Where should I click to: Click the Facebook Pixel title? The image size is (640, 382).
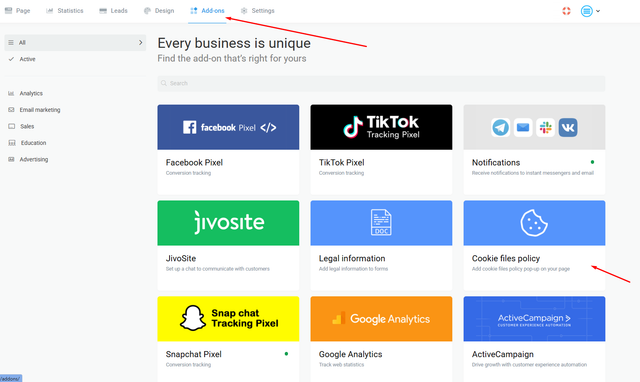pyautogui.click(x=194, y=162)
